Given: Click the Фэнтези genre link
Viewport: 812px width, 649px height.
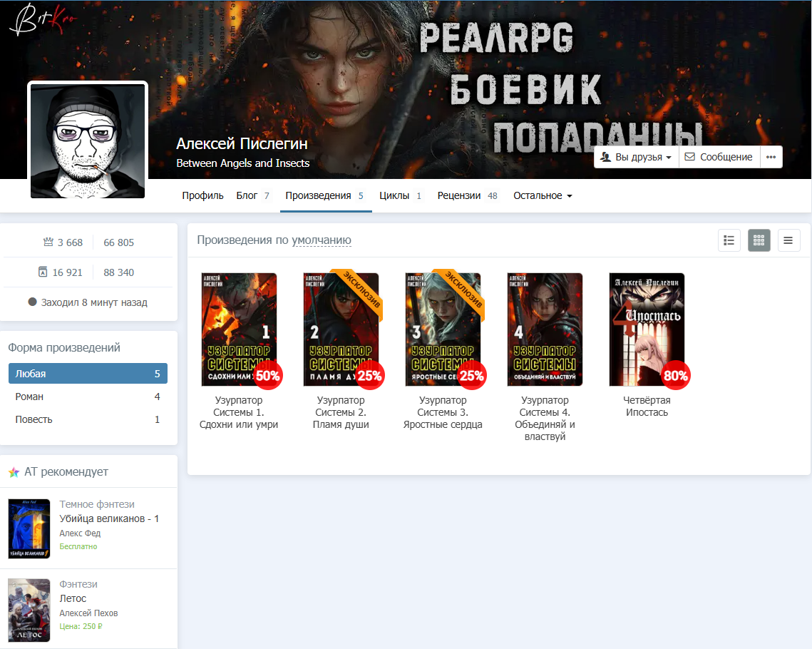Looking at the screenshot, I should click(x=78, y=584).
